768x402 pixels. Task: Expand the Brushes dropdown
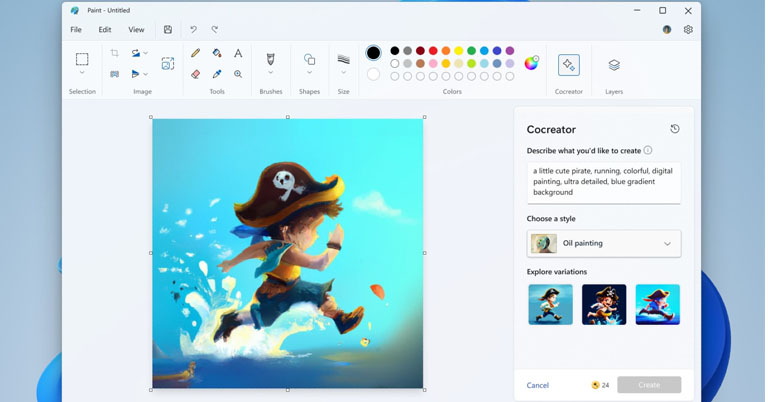pyautogui.click(x=270, y=72)
